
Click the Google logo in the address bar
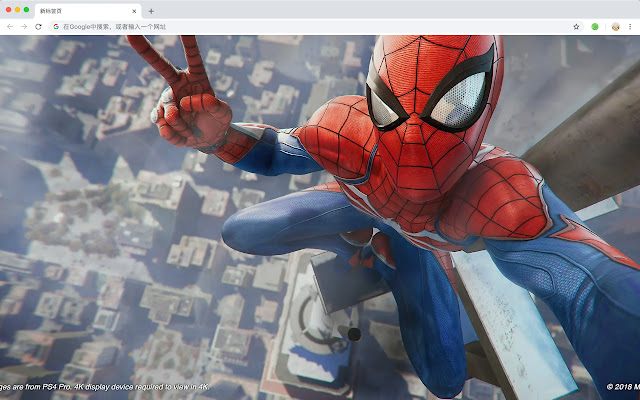56,27
